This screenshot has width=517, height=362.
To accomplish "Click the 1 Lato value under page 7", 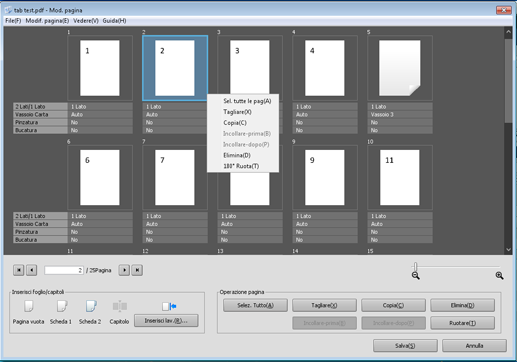I will 175,216.
